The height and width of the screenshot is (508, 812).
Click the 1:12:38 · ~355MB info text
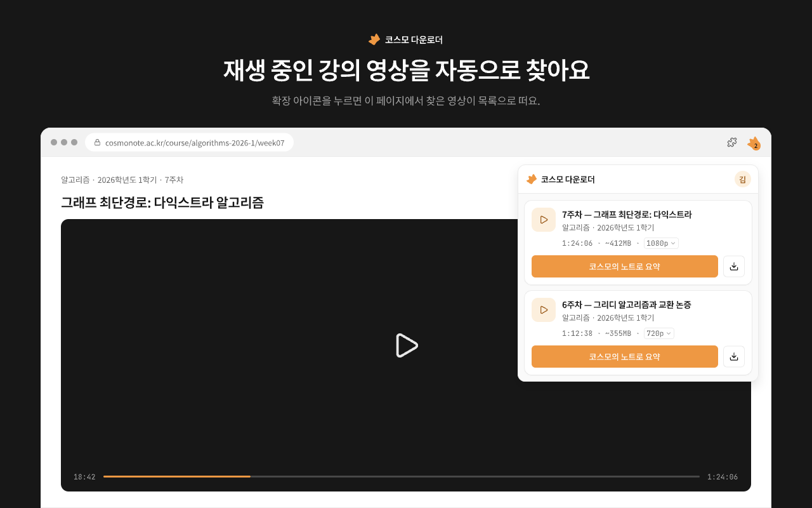[x=596, y=333]
